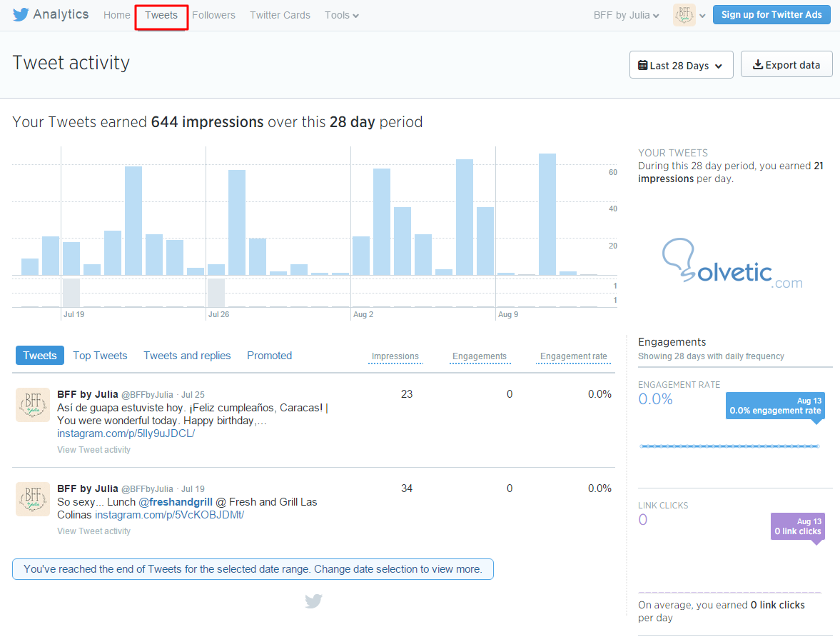Switch to Tweets and replies tab

point(187,356)
